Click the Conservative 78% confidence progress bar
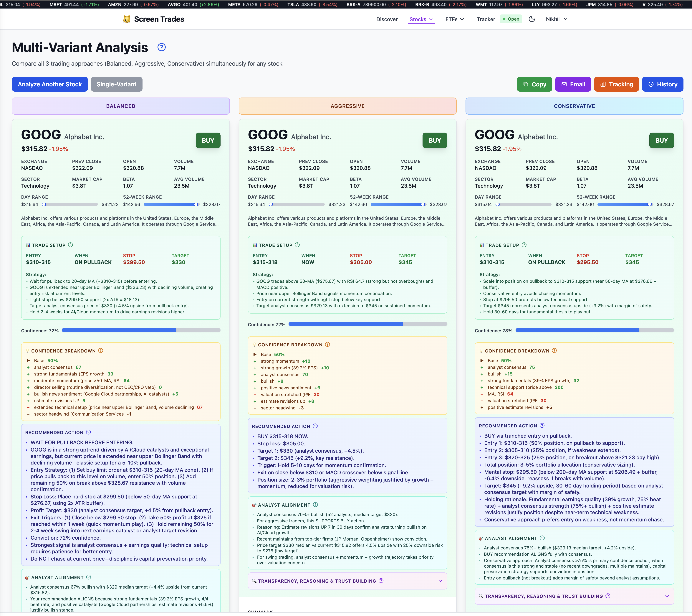The image size is (692, 616). (595, 330)
